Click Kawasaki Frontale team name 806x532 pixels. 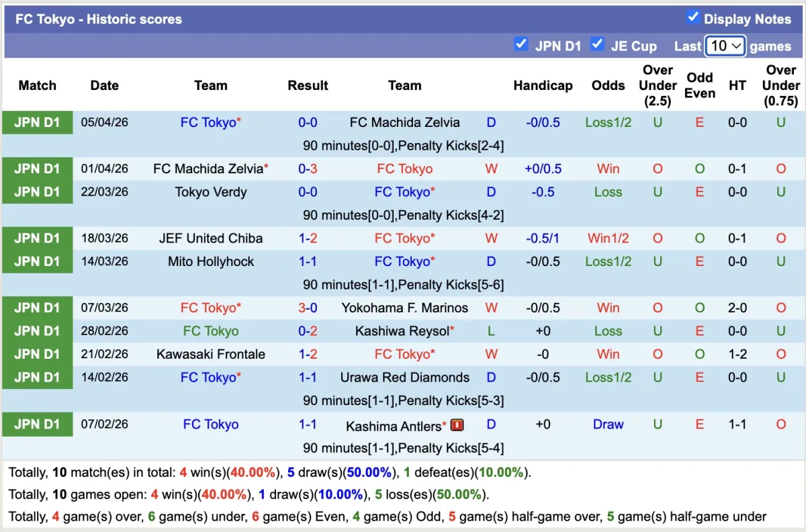211,354
